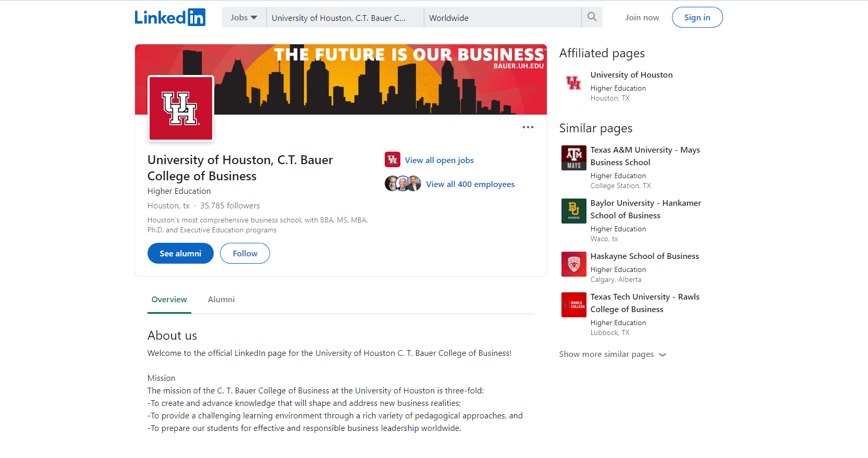This screenshot has width=868, height=458.
Task: Switch to the Alumni tab
Action: point(221,300)
